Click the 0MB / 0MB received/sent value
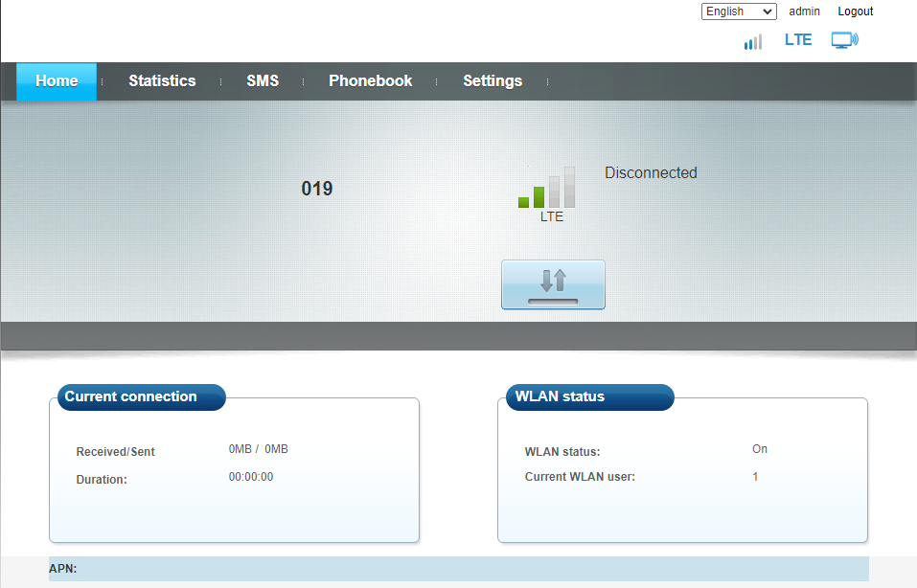The width and height of the screenshot is (917, 588). 258,449
